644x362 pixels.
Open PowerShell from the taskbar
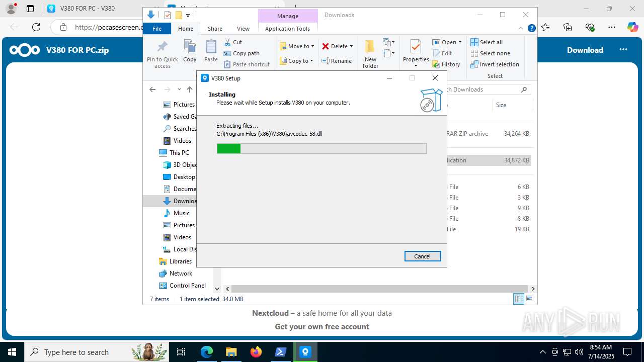[x=281, y=352]
